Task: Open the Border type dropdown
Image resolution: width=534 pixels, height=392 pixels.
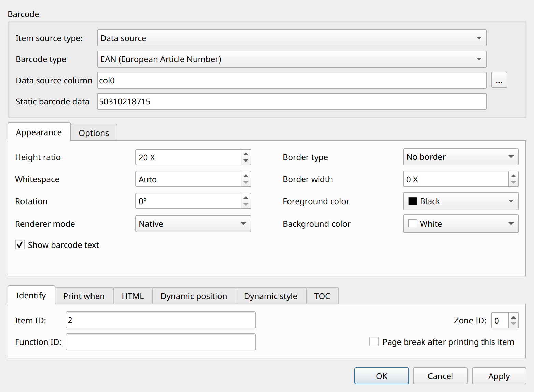Action: point(461,157)
